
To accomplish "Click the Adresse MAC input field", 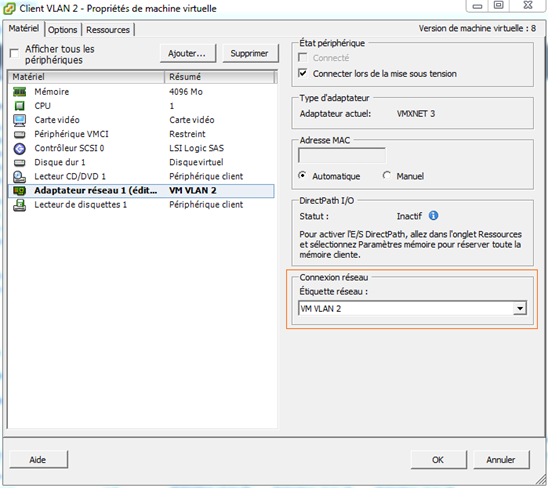I will tap(342, 155).
